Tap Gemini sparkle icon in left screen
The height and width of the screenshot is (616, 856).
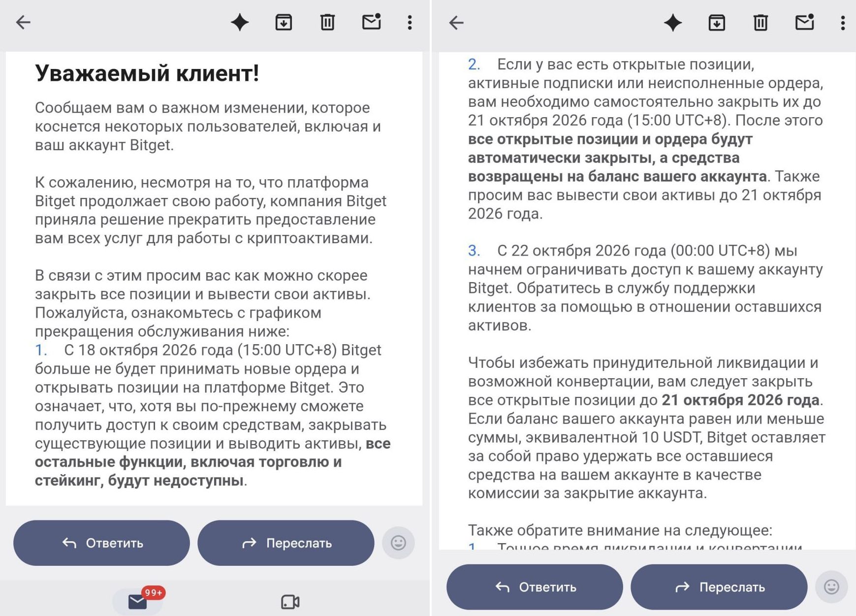point(240,22)
